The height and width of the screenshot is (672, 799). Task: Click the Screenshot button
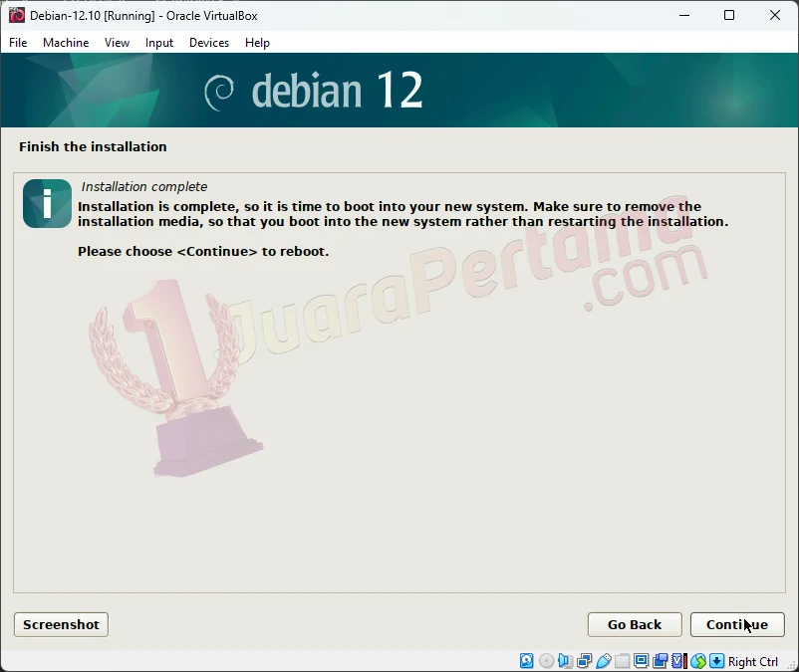60,624
